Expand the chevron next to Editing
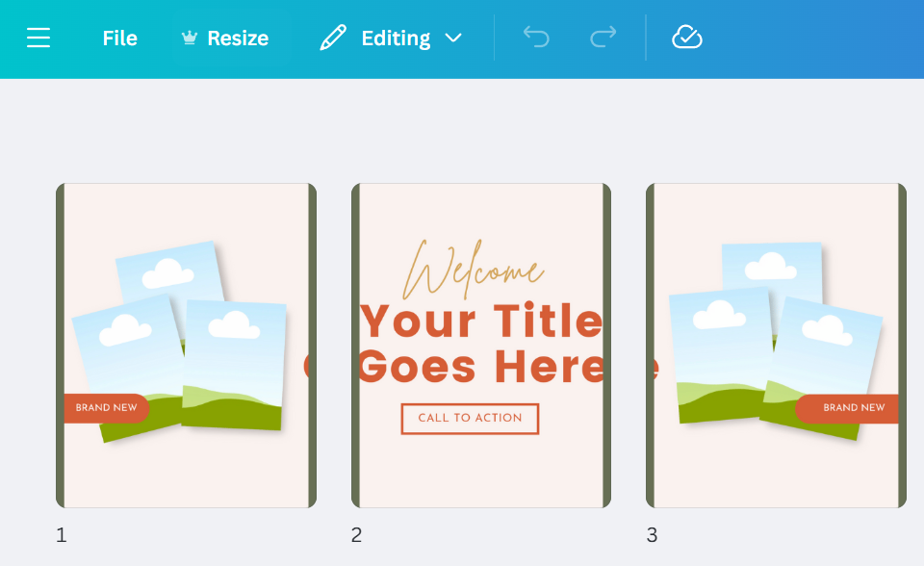The height and width of the screenshot is (566, 924). click(x=453, y=39)
